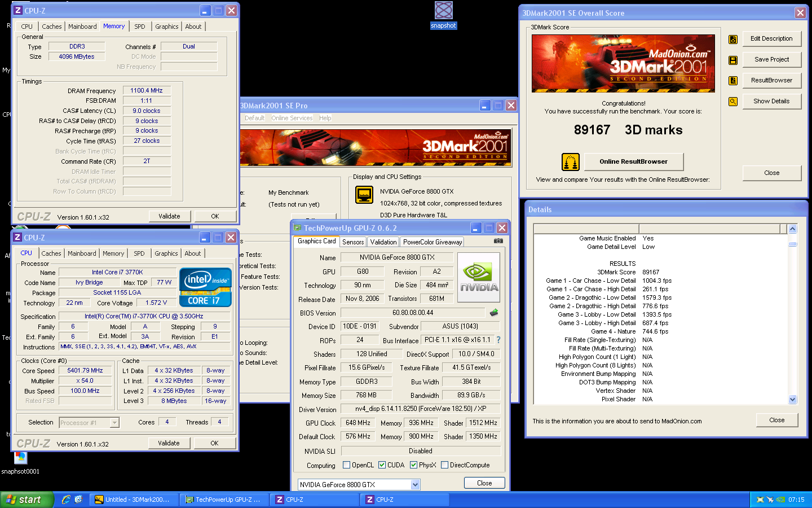
Task: Click the Save Project button
Action: point(771,59)
